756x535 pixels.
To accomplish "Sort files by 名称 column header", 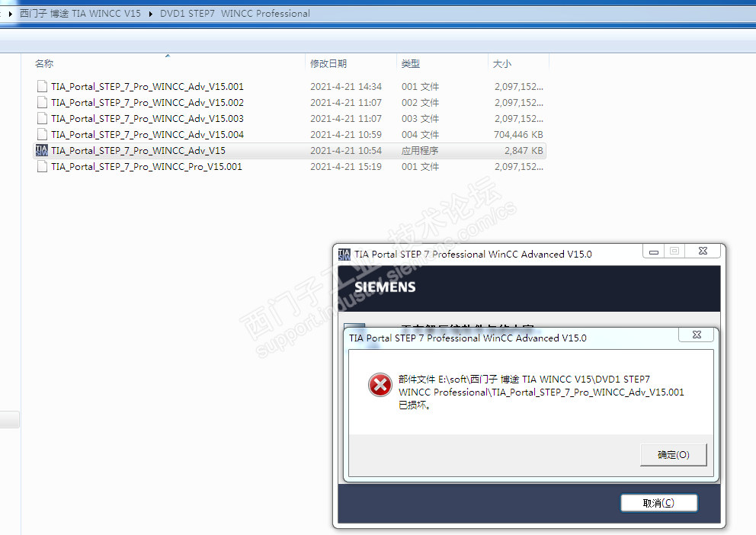I will [44, 63].
